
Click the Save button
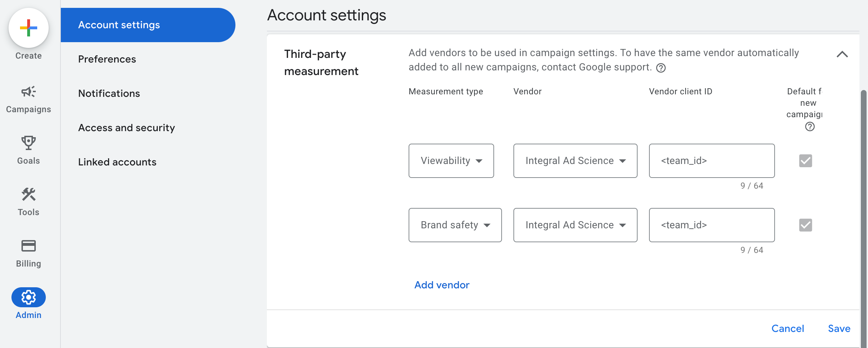coord(839,328)
